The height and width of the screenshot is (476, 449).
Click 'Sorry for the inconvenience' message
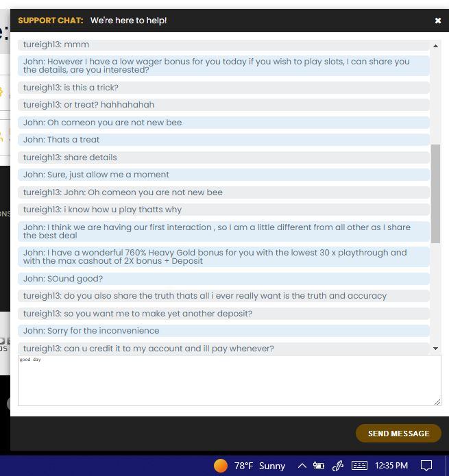click(223, 331)
